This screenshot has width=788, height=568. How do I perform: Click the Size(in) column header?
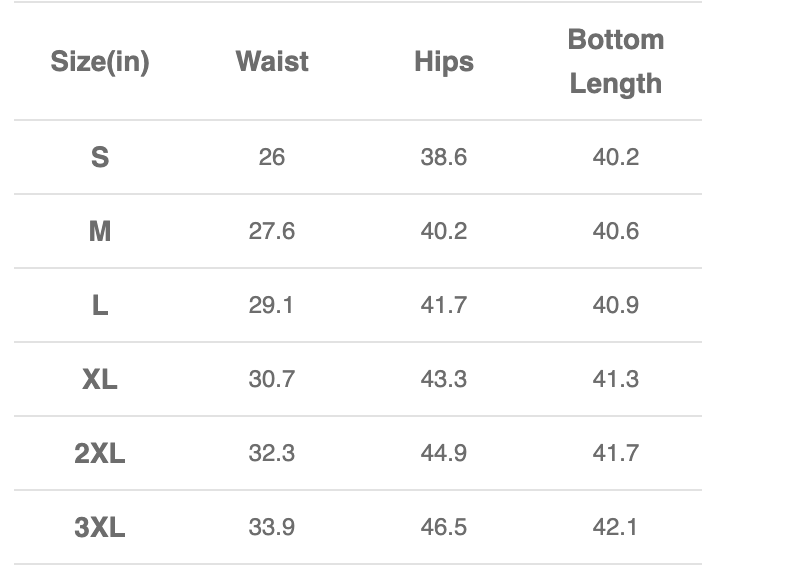pyautogui.click(x=100, y=62)
